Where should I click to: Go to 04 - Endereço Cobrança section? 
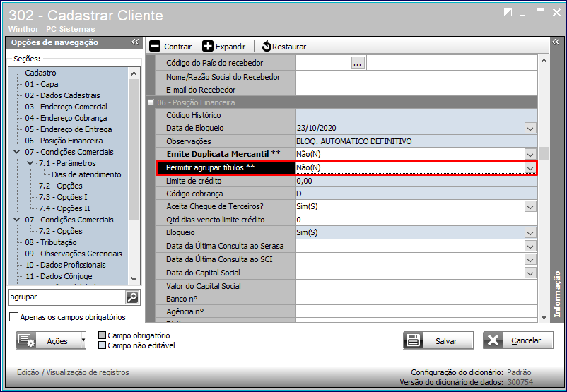point(66,118)
